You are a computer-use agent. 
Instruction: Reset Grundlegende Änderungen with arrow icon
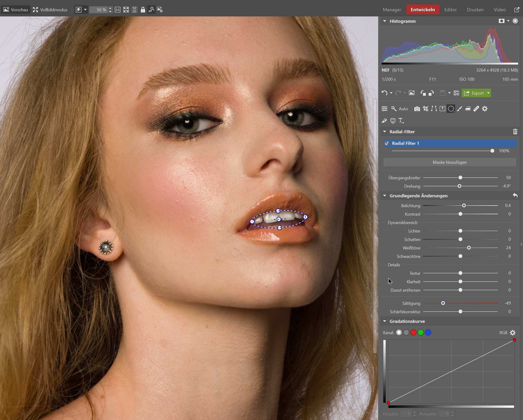(x=515, y=195)
